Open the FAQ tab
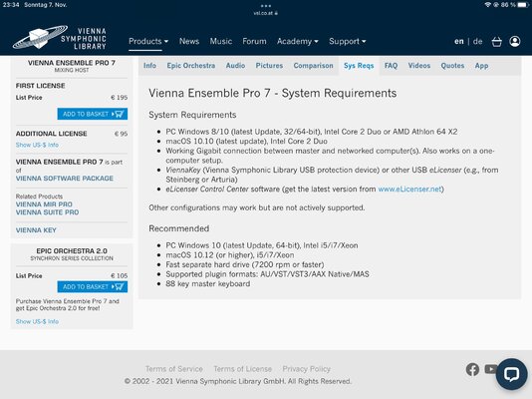532x399 pixels. coord(391,66)
